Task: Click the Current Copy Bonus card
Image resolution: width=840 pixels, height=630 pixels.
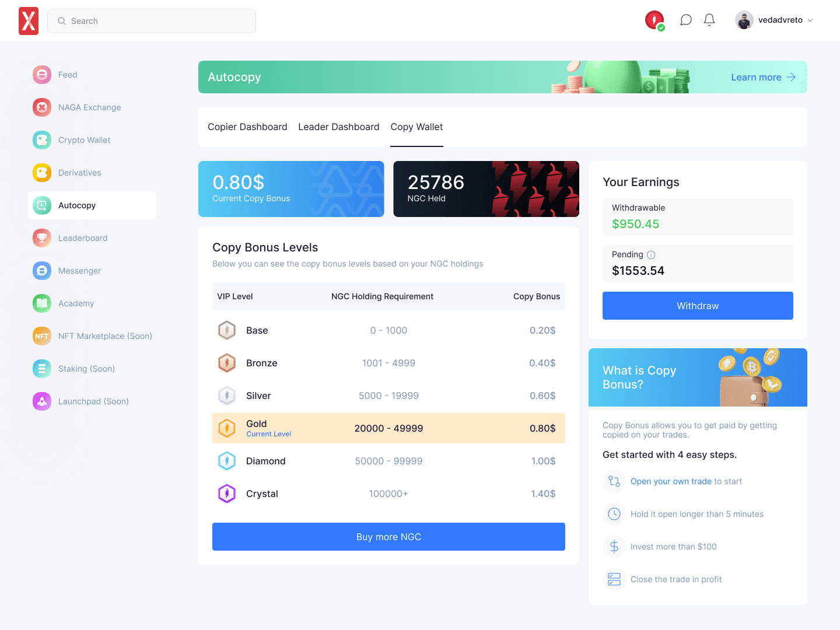Action: click(x=291, y=189)
